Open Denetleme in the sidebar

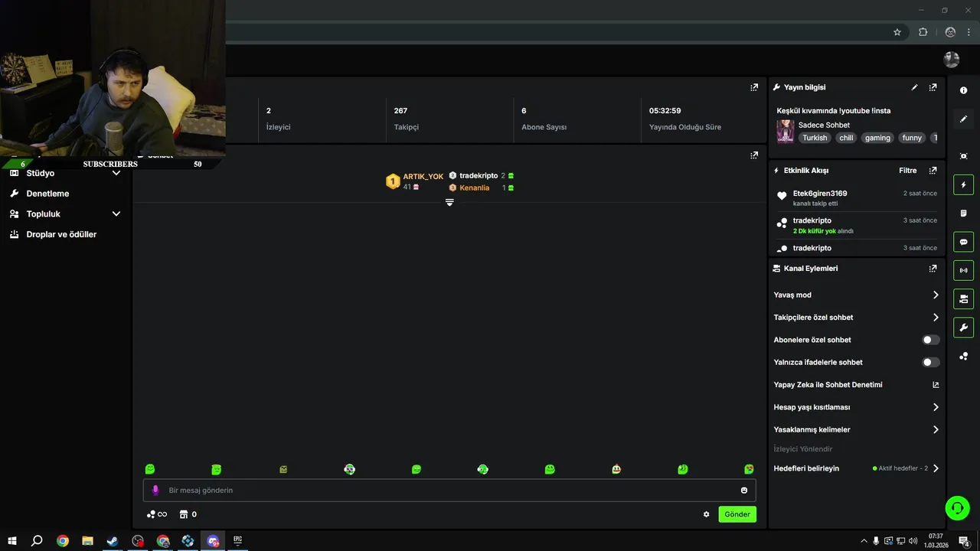coord(47,194)
